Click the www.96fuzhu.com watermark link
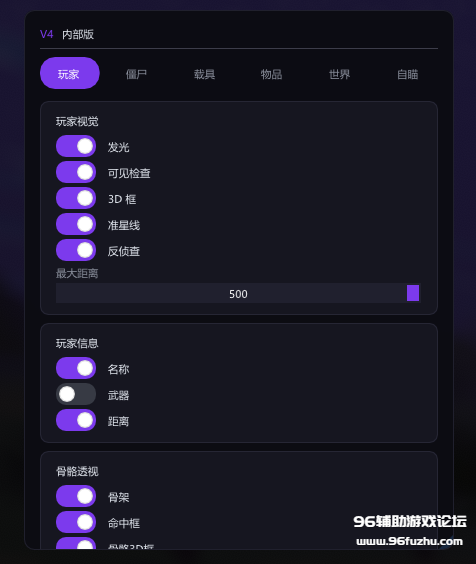This screenshot has width=476, height=564. (x=409, y=541)
